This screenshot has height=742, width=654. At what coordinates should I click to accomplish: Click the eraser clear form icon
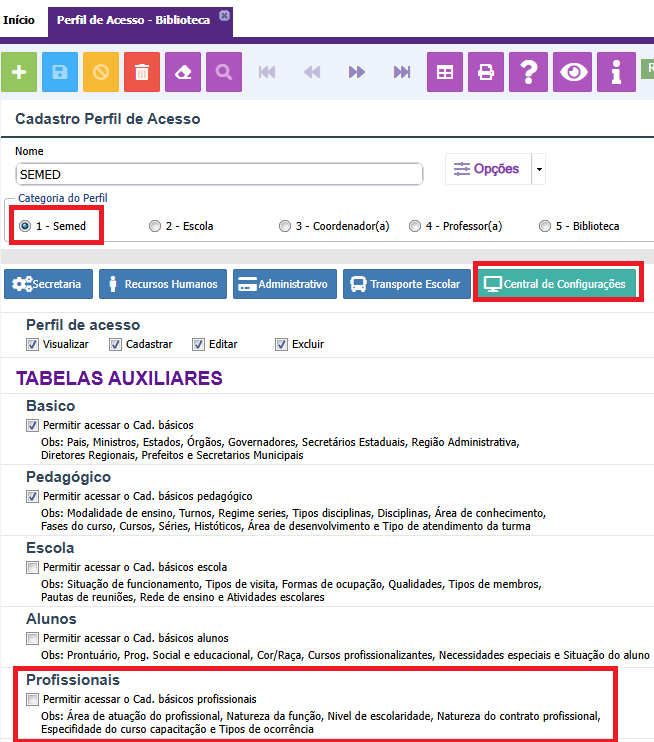tap(184, 72)
